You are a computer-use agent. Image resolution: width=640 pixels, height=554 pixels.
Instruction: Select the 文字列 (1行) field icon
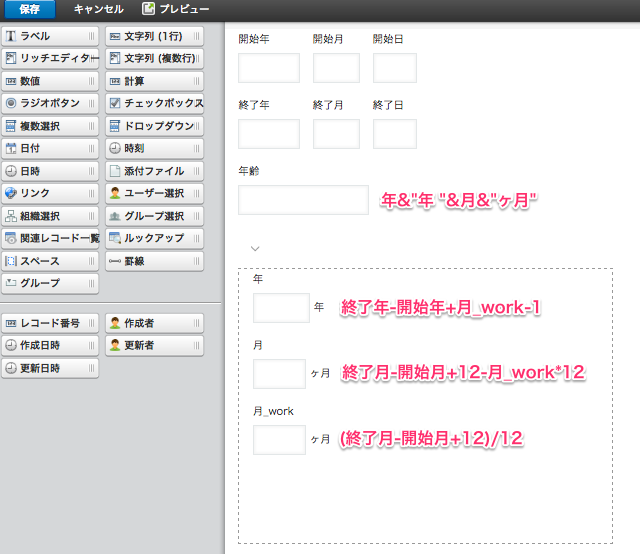[115, 36]
